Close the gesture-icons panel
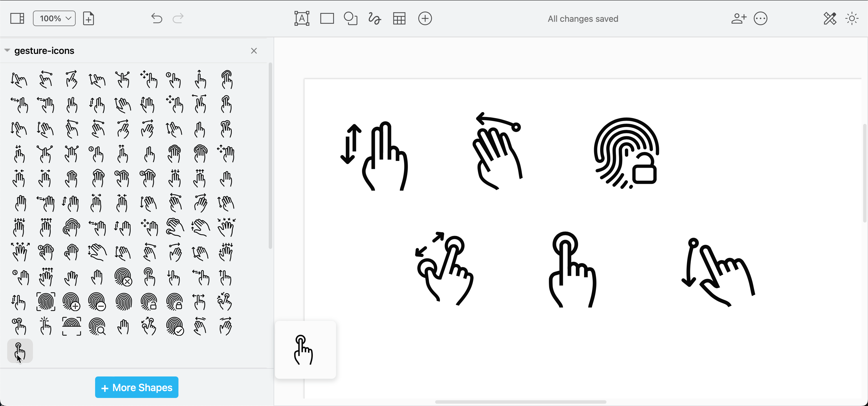The image size is (868, 406). point(254,51)
